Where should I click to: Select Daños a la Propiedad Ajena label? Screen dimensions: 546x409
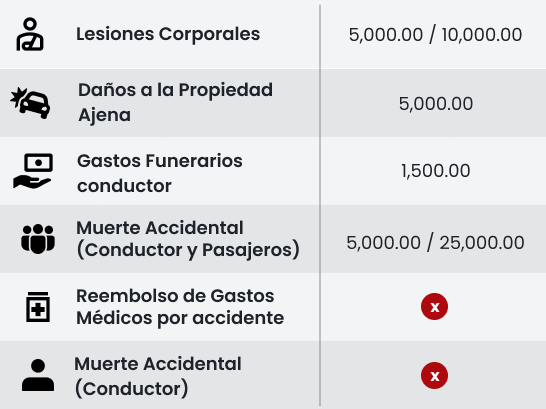click(x=176, y=102)
